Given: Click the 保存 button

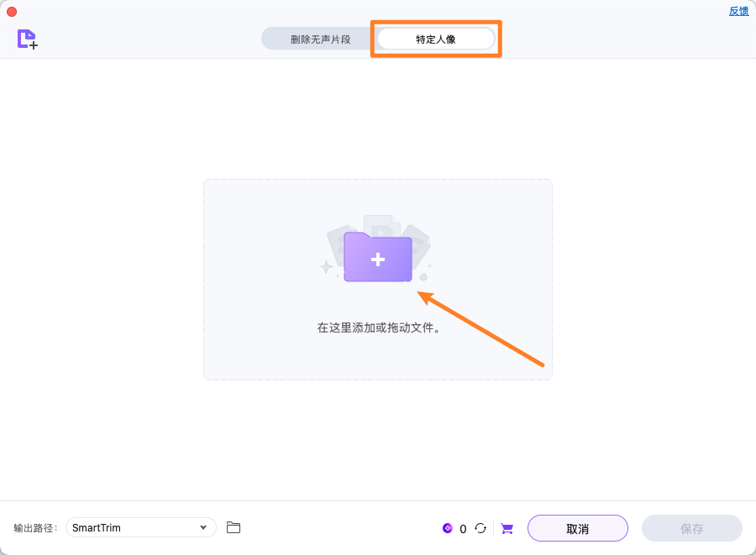Looking at the screenshot, I should pos(691,528).
